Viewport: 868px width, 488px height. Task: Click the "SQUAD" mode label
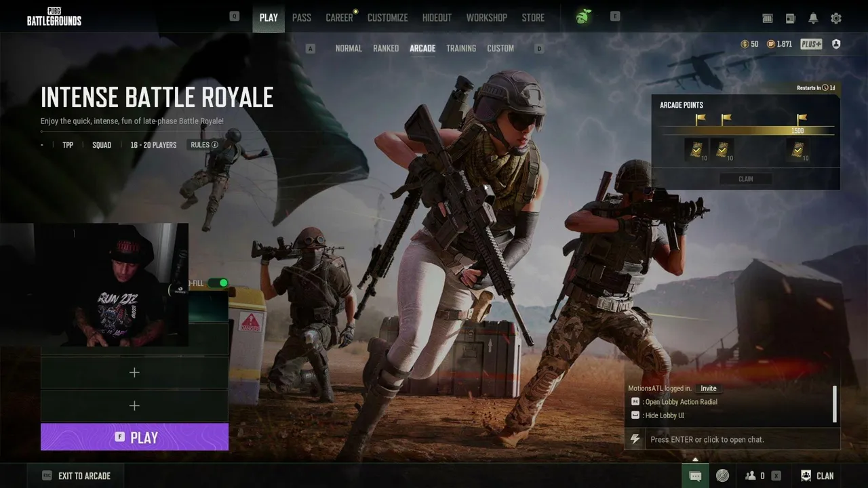pyautogui.click(x=102, y=145)
